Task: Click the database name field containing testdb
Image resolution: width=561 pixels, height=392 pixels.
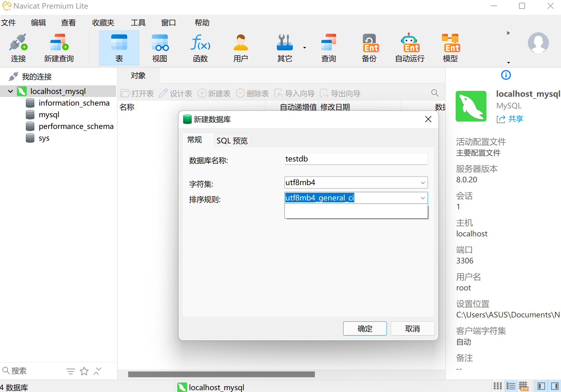Action: click(x=356, y=159)
